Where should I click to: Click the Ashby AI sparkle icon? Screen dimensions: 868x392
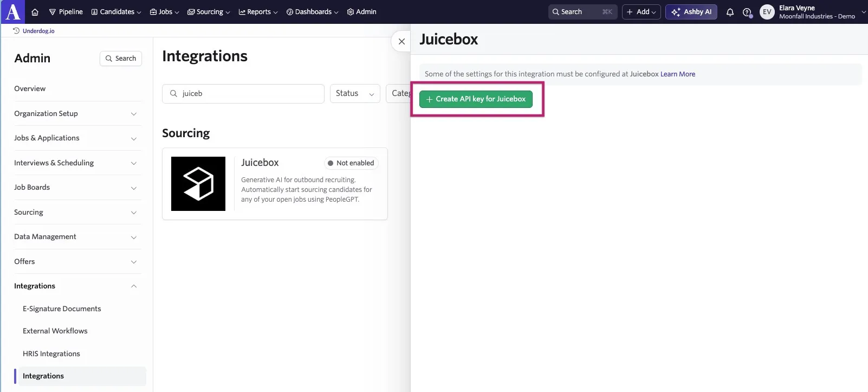676,12
